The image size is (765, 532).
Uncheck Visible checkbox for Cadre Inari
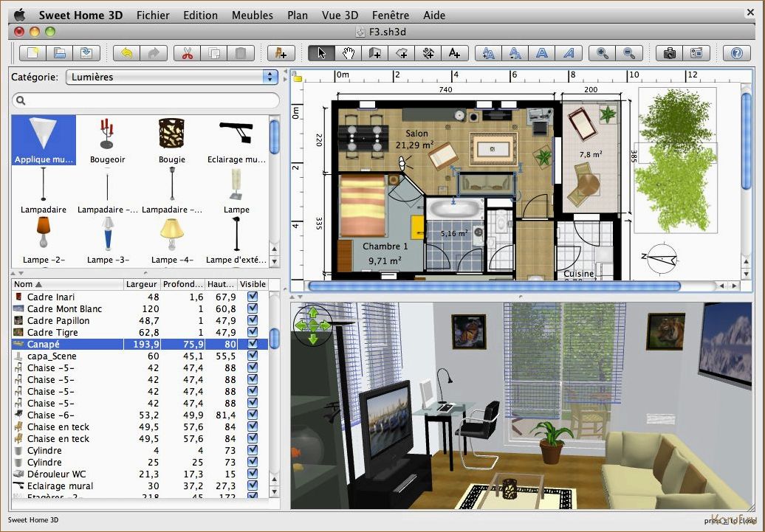tap(253, 297)
